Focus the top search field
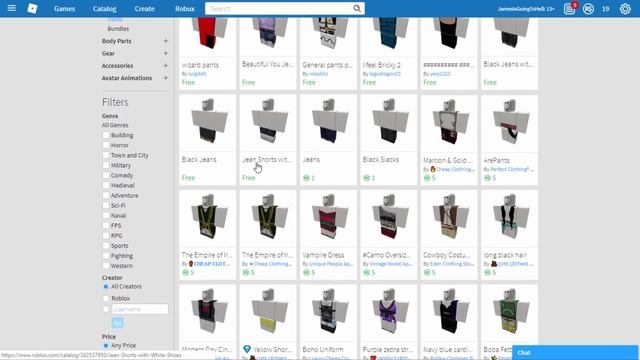Image resolution: width=640 pixels, height=360 pixels. tap(279, 9)
